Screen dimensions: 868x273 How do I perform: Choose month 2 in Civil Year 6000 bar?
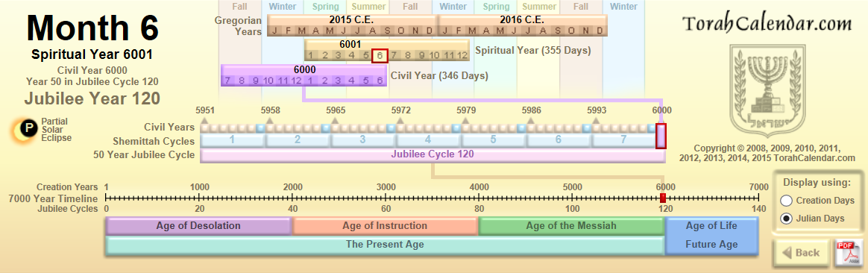click(x=324, y=81)
